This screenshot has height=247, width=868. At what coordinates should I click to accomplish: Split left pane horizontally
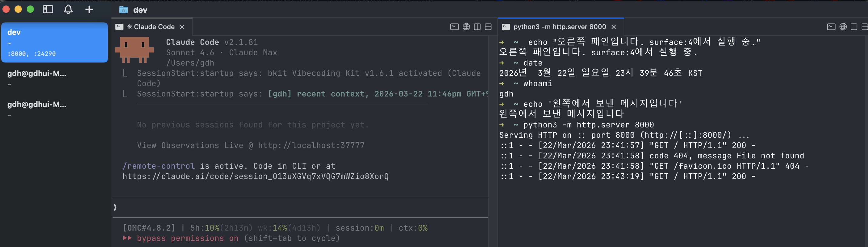click(x=488, y=27)
